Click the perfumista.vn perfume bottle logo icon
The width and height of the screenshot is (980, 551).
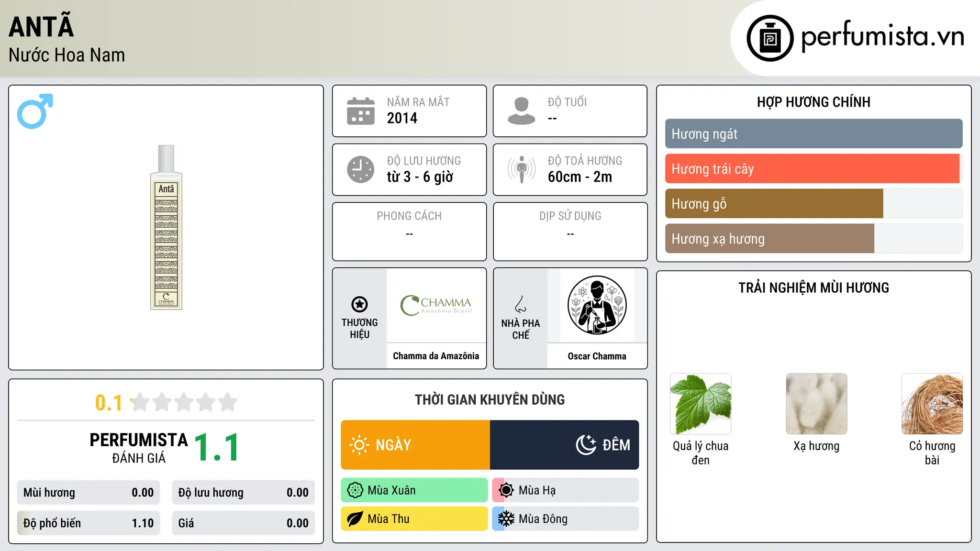(770, 38)
